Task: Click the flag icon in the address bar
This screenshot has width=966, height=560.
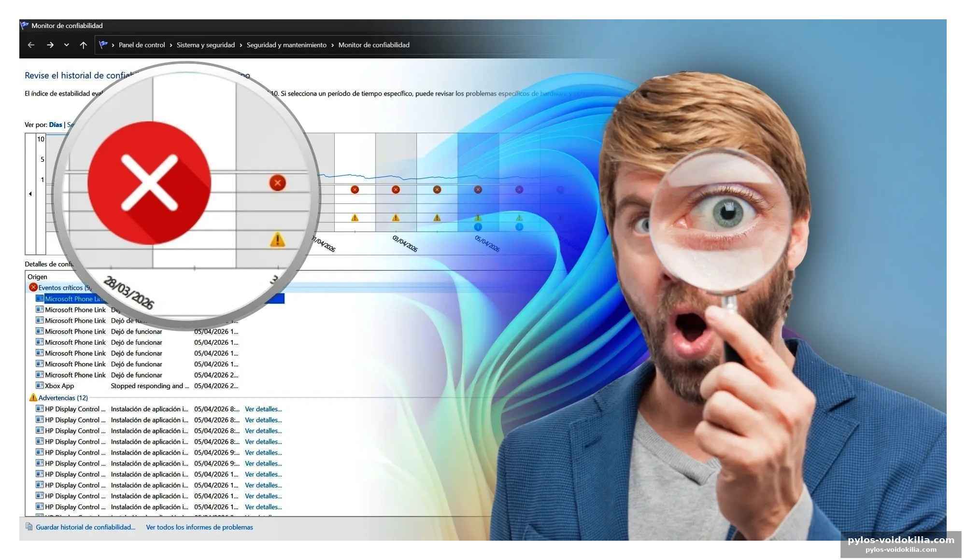Action: tap(103, 45)
